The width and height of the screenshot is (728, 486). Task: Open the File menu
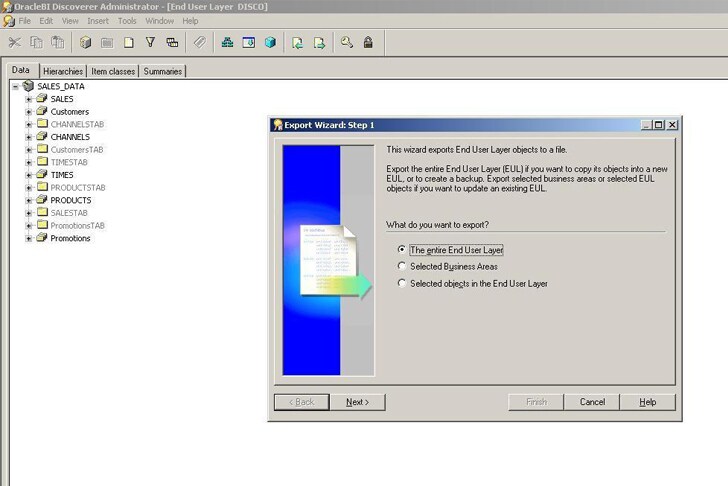pyautogui.click(x=25, y=21)
